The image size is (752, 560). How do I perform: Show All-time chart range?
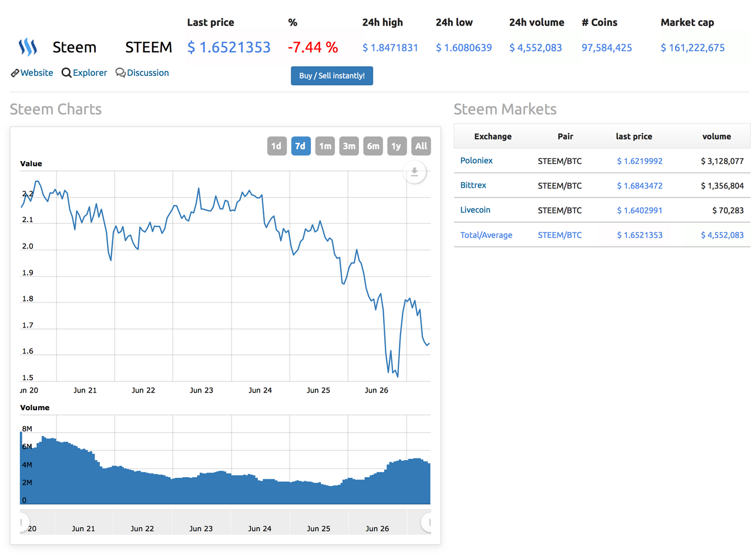click(x=421, y=146)
